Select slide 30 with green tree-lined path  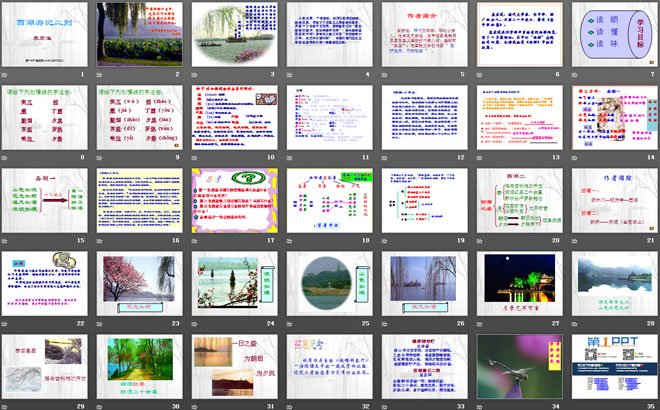coord(140,366)
